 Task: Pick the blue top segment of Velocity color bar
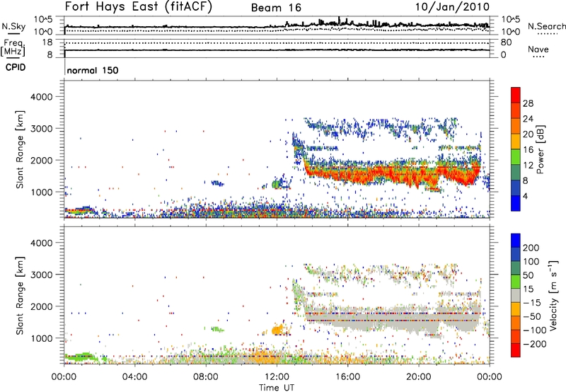pos(516,241)
